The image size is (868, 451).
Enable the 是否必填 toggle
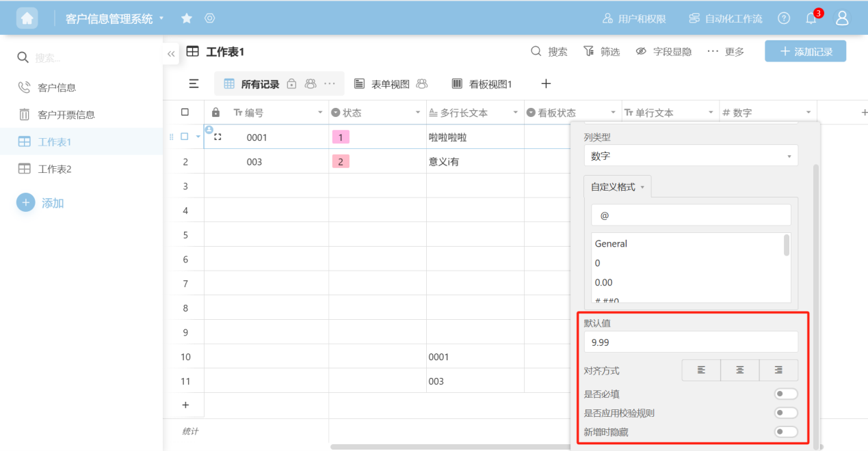tap(786, 394)
